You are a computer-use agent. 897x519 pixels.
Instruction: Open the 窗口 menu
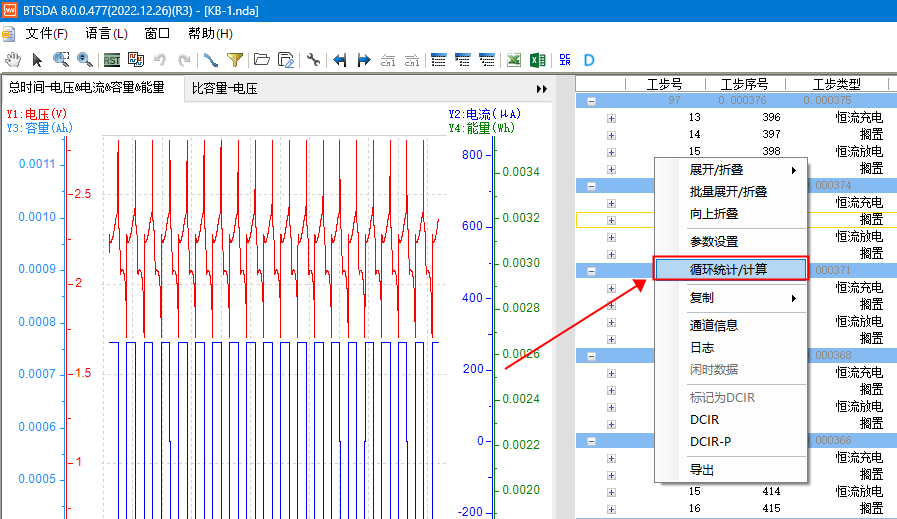click(x=157, y=34)
